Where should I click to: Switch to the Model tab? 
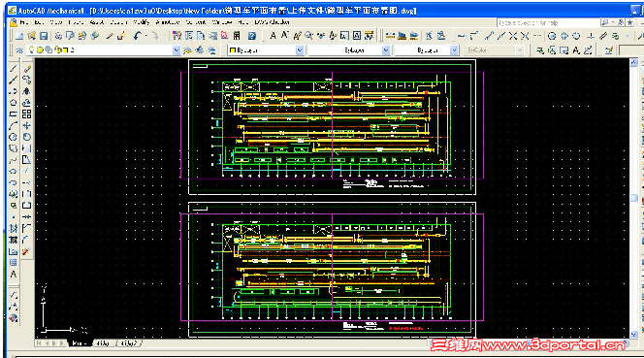click(79, 343)
